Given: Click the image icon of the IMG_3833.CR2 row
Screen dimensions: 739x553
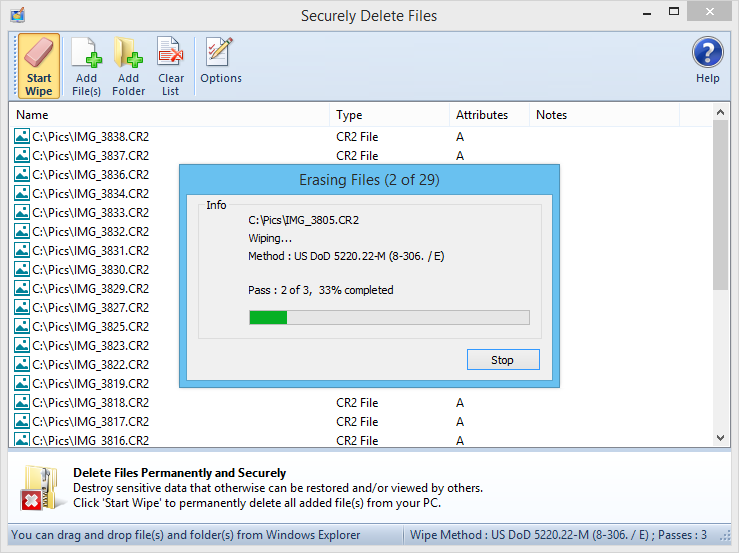Looking at the screenshot, I should [22, 212].
